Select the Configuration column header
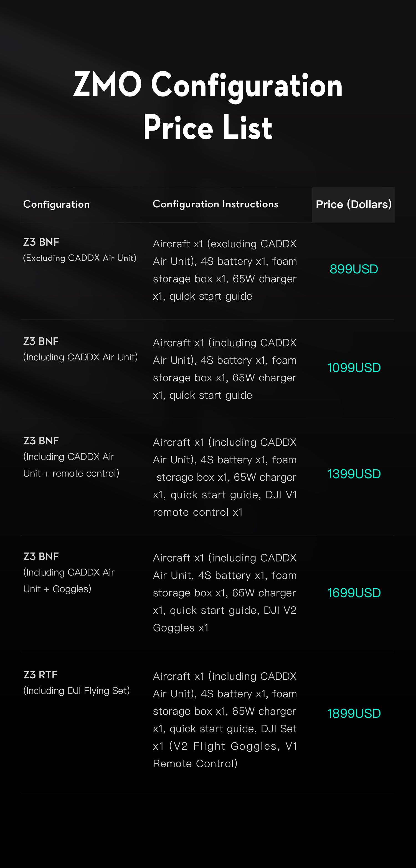 pos(56,204)
